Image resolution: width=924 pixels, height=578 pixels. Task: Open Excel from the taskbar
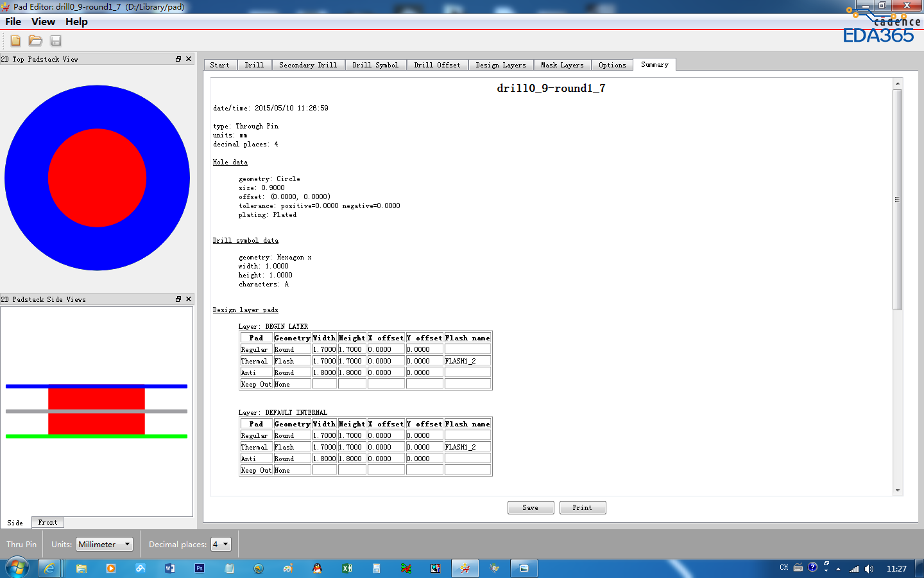347,568
